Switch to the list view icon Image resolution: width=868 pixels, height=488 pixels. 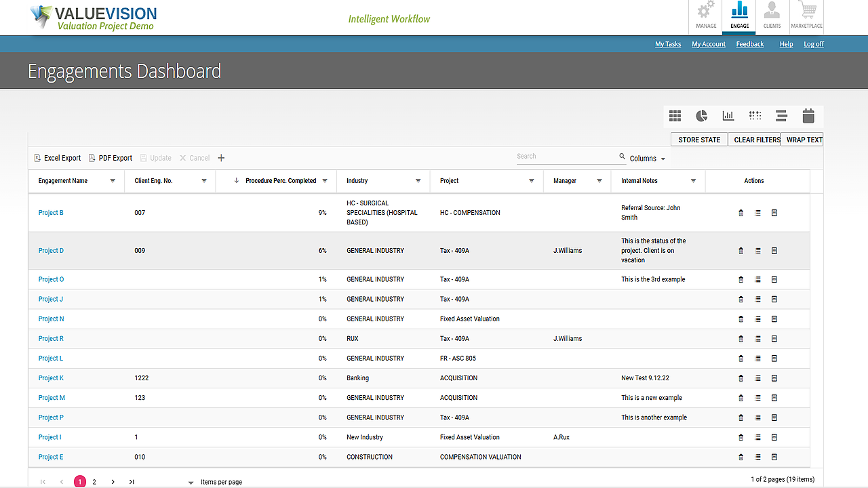781,116
